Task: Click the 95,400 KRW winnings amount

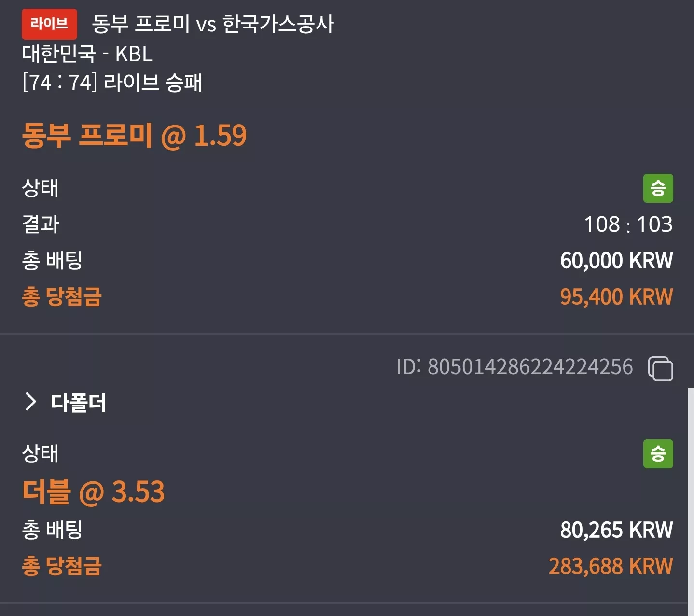Action: 616,297
